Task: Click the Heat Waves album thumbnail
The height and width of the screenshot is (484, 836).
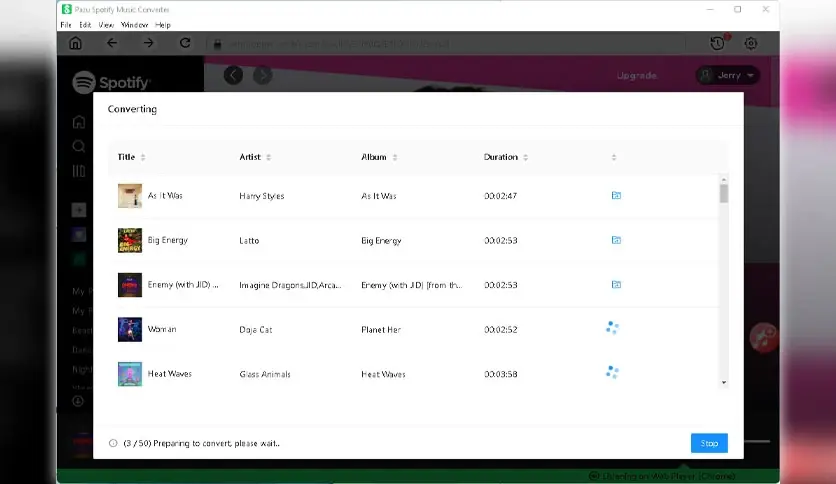Action: point(130,374)
